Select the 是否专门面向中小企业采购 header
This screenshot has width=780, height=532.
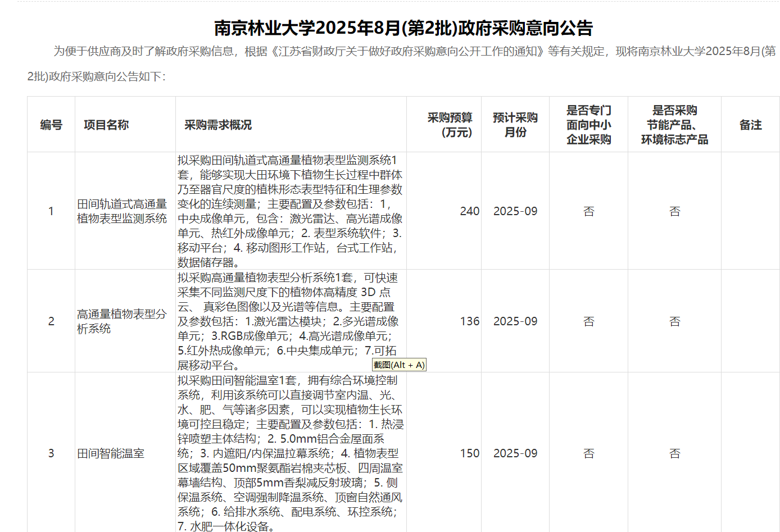pos(588,125)
